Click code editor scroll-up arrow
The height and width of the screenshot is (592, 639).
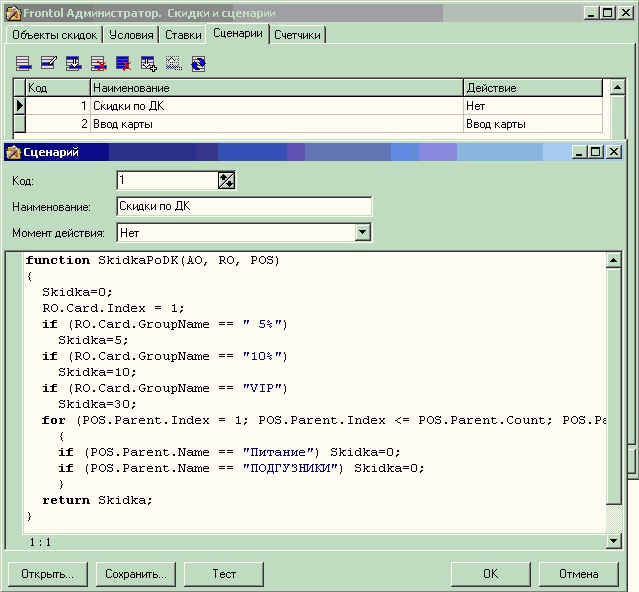(x=614, y=260)
